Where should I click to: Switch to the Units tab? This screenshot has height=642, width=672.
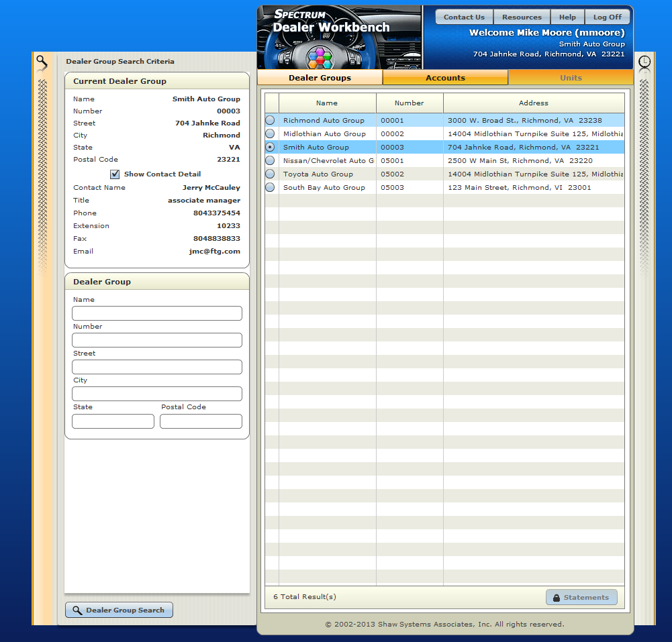[571, 78]
